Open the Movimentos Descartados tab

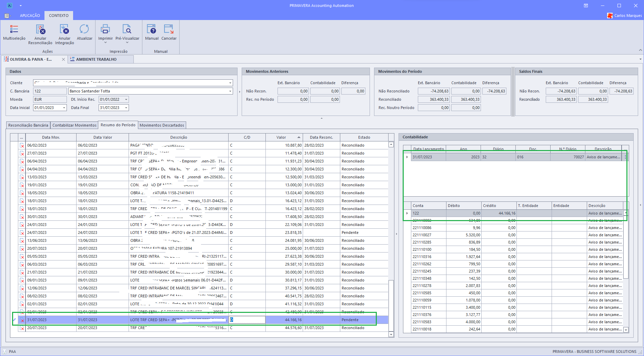click(162, 125)
